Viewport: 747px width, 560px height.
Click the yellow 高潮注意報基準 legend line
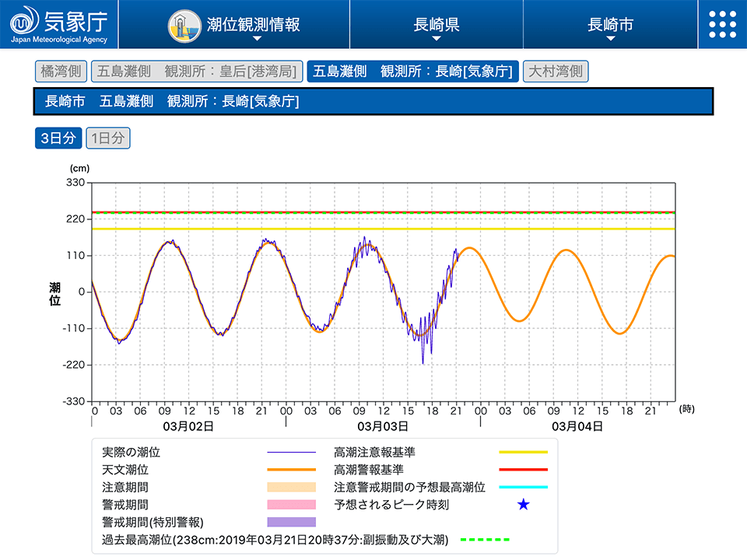coord(523,452)
